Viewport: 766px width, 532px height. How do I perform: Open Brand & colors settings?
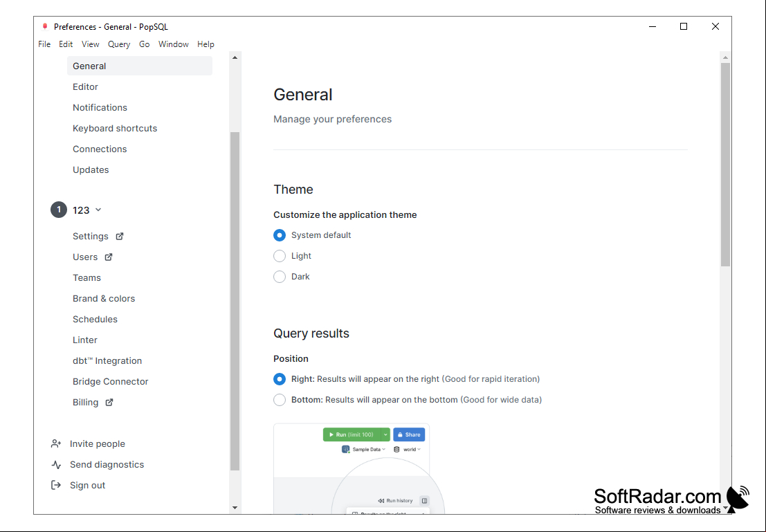(x=104, y=298)
